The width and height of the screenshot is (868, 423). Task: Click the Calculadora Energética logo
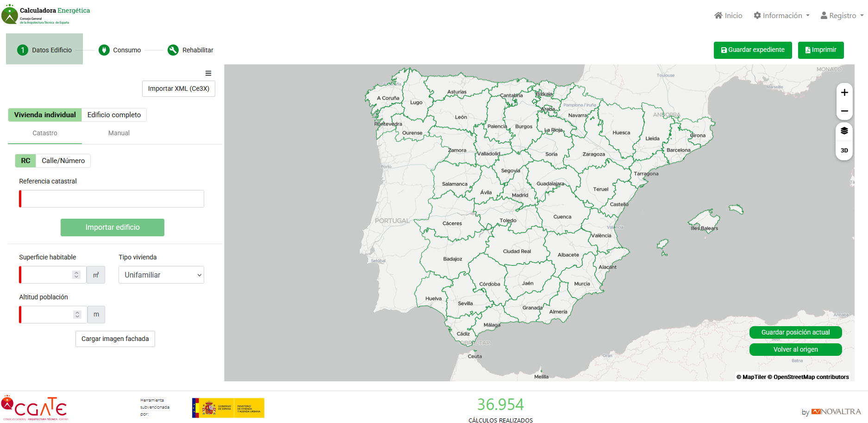(x=46, y=15)
